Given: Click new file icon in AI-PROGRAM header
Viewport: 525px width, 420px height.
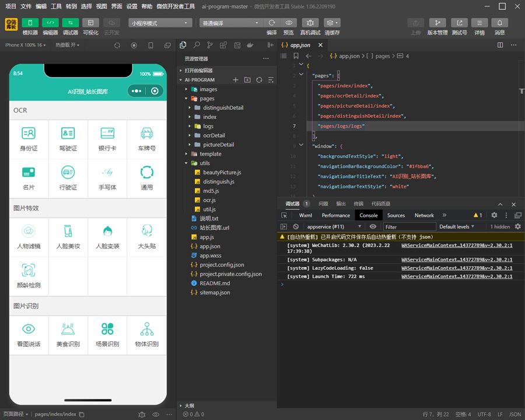Looking at the screenshot, I should pyautogui.click(x=236, y=80).
